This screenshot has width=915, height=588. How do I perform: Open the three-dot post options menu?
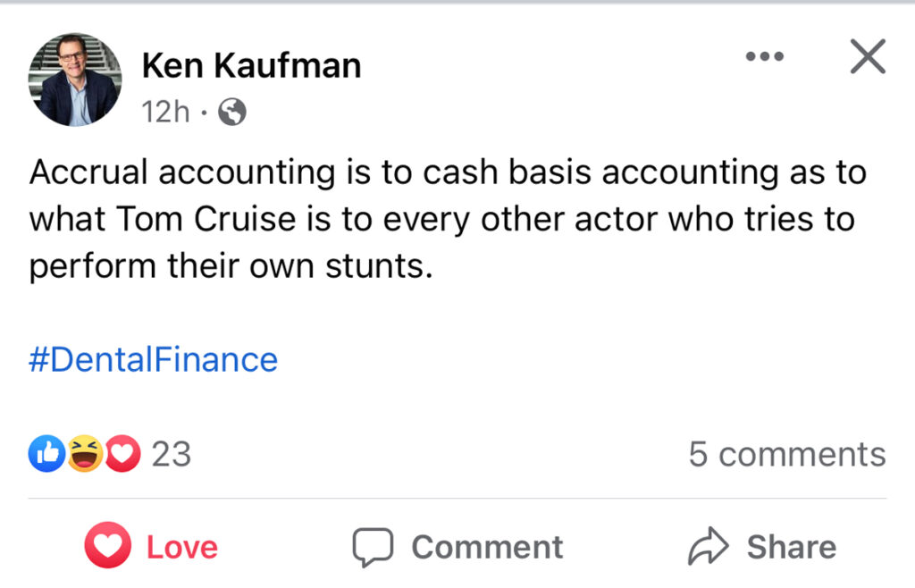pyautogui.click(x=765, y=56)
